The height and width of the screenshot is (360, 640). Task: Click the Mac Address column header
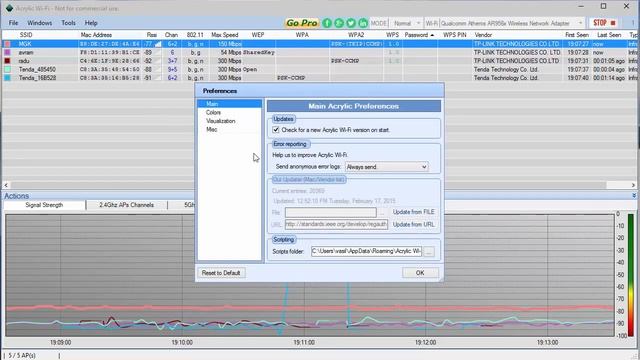(96, 35)
